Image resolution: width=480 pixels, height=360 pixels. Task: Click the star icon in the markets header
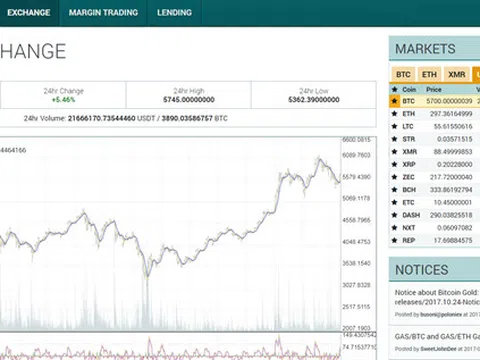395,89
